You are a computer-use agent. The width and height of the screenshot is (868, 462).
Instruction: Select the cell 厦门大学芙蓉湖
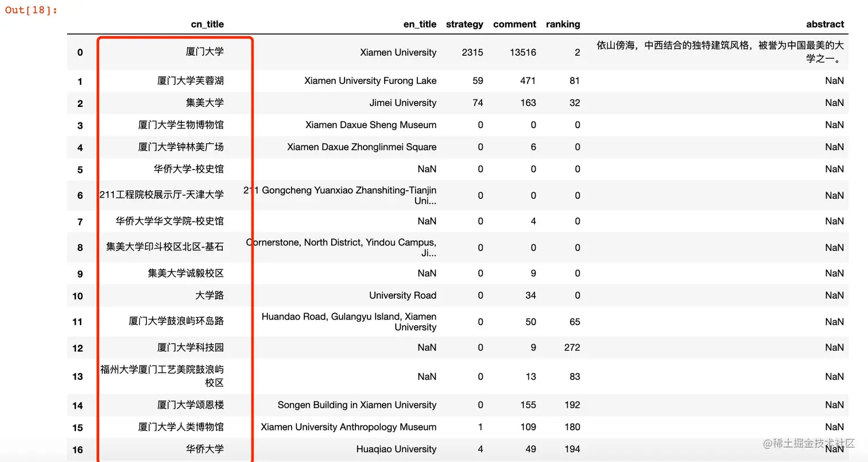[x=191, y=80]
